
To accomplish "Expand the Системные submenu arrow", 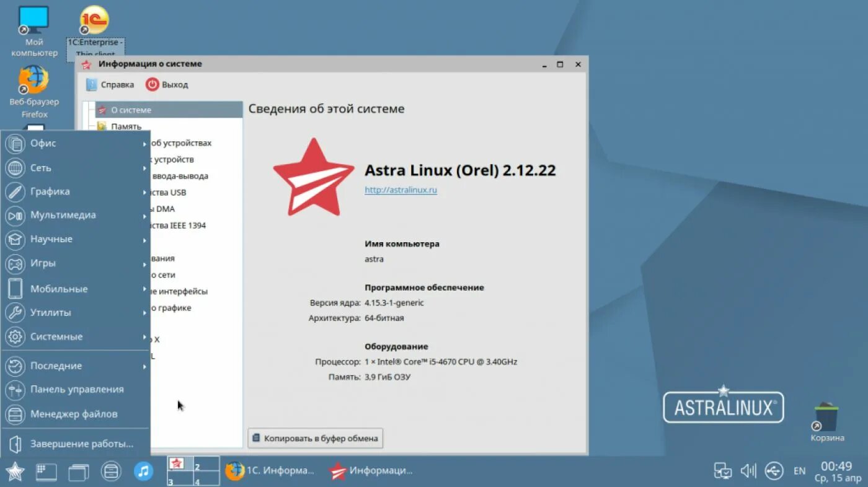I will tap(144, 337).
